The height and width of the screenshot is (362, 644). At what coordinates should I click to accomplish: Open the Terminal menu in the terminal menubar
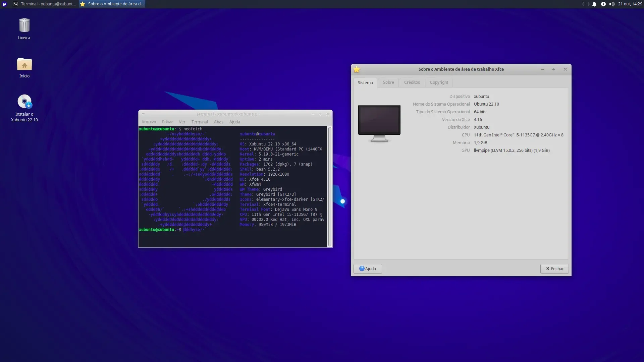coord(200,122)
